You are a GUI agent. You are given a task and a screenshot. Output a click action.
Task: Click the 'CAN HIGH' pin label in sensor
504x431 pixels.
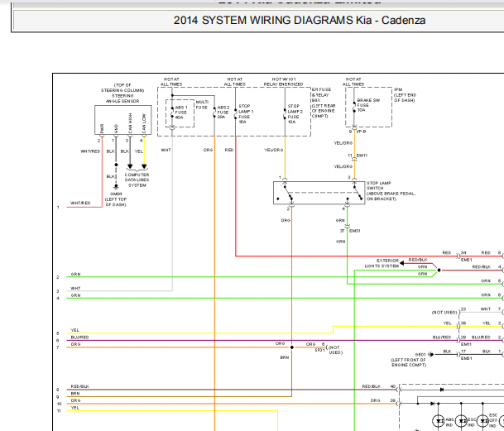(x=130, y=122)
